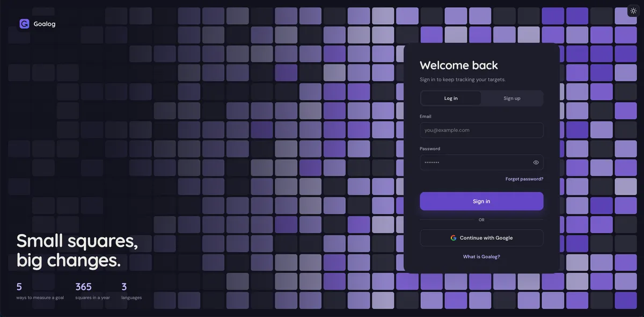Screen dimensions: 644x317
Task: Focus the Password input field
Action: [x=481, y=162]
